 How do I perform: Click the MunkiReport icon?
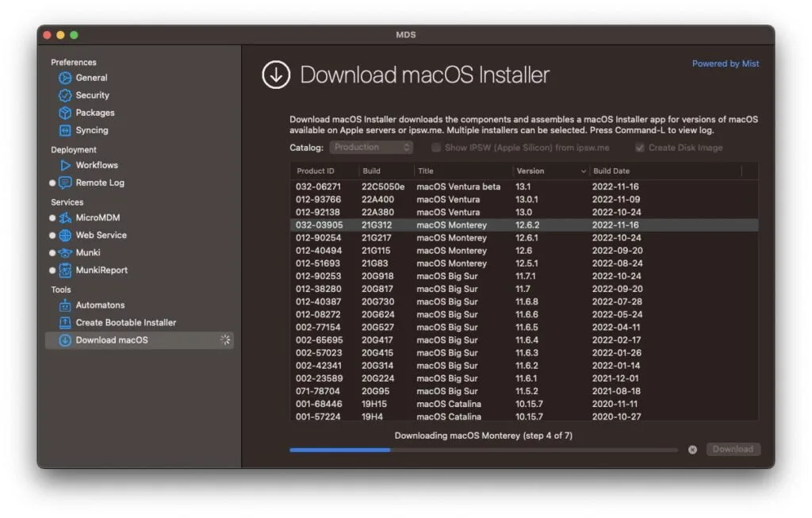click(x=65, y=271)
